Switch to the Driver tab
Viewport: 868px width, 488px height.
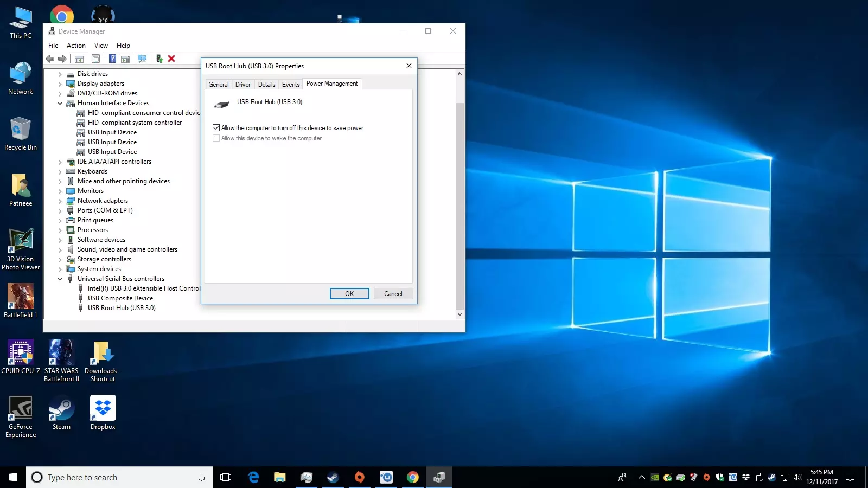[242, 85]
